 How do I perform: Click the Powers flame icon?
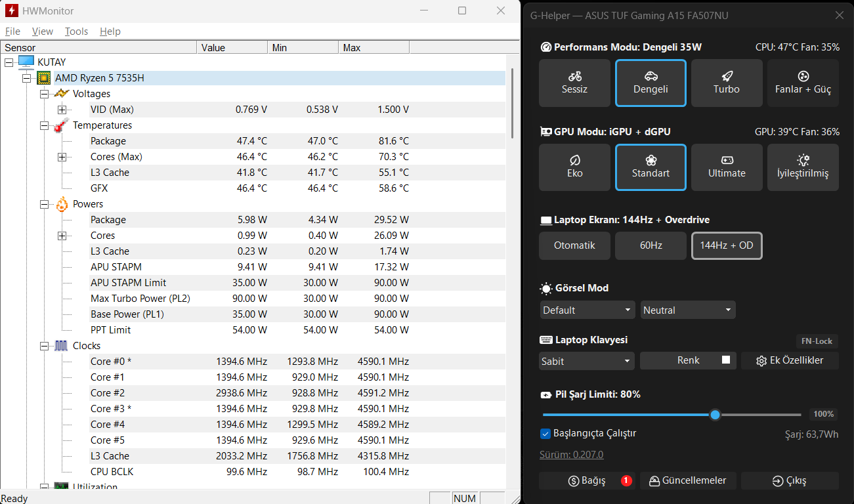click(61, 204)
